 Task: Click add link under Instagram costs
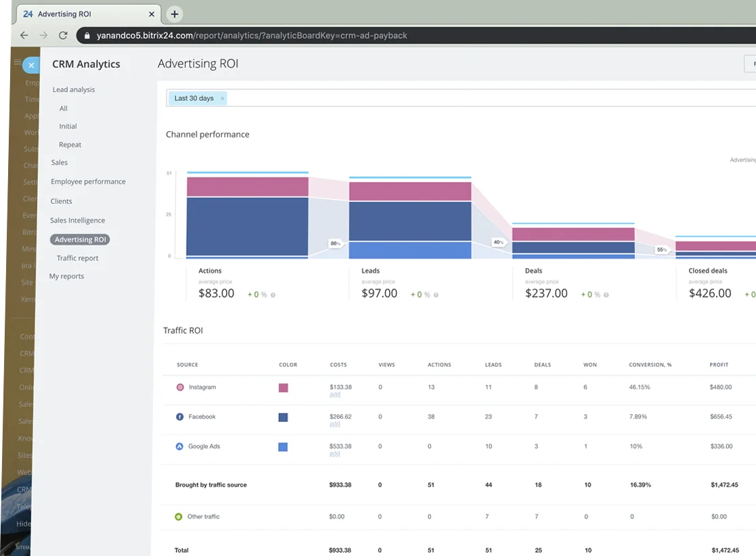coord(334,395)
